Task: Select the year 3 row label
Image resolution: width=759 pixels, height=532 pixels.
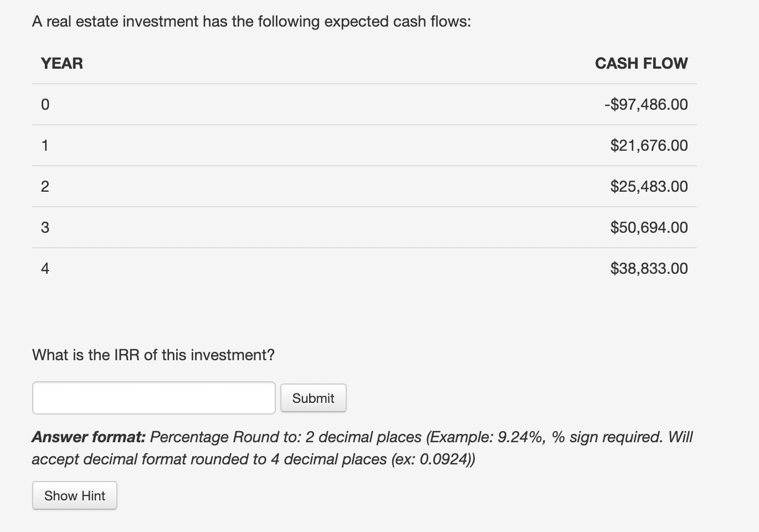Action: pos(45,228)
